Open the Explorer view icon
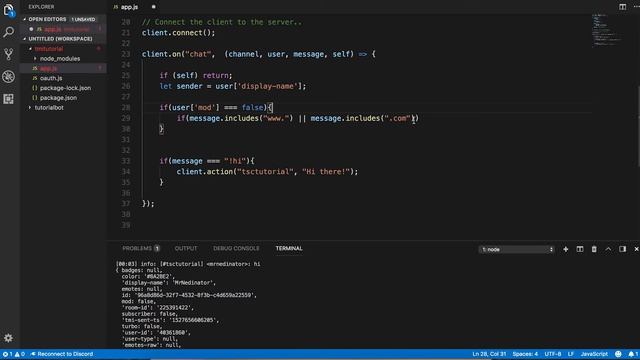This screenshot has height=360, width=640. tap(9, 10)
